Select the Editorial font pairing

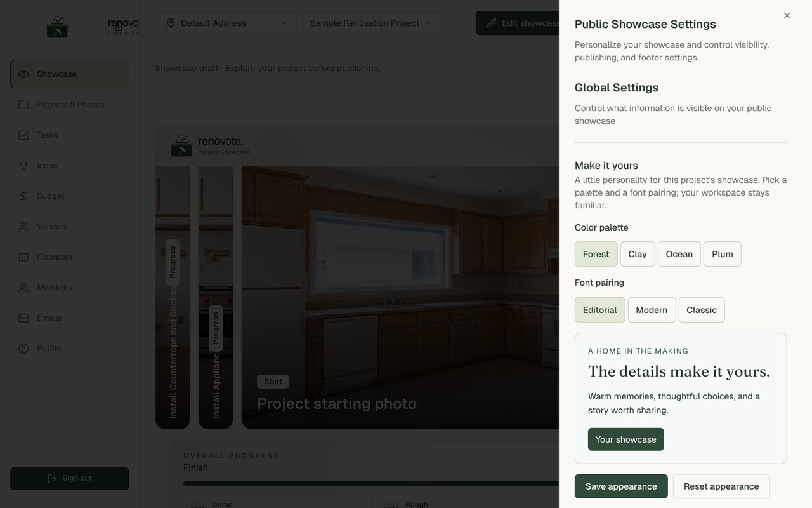pos(600,310)
